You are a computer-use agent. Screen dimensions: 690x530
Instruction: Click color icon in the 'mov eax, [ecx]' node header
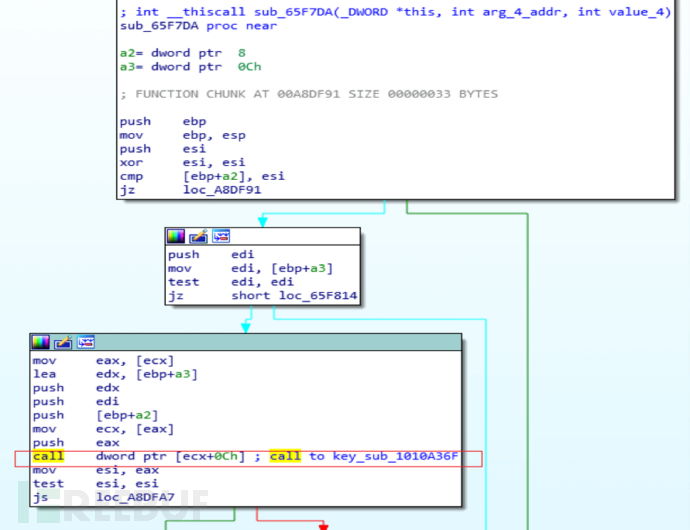[40, 342]
